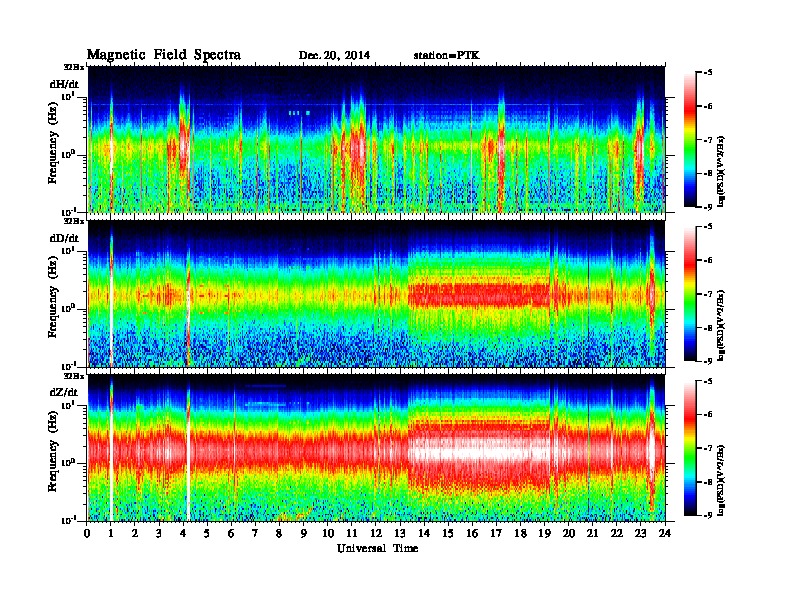
Task: Click the -6 tick on dZ/dt color bar
Action: point(708,415)
